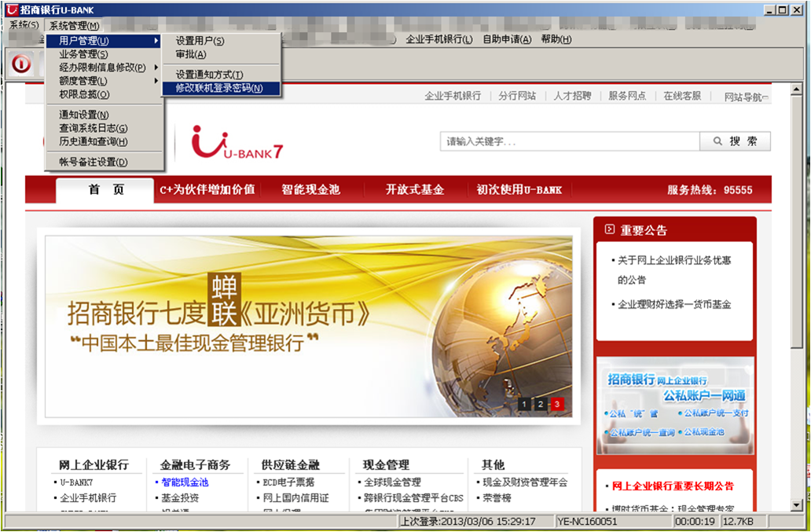Open 关于网上企业银行业务优惠的公告 announcement
This screenshot has height=532, width=811.
tap(674, 270)
